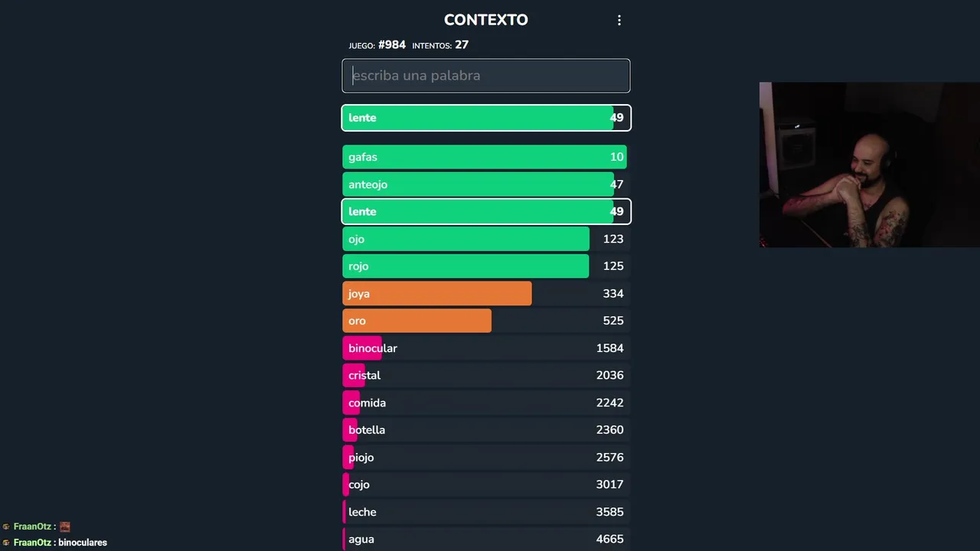This screenshot has width=980, height=551.
Task: Click the 'piojo' guess row
Action: click(x=485, y=457)
